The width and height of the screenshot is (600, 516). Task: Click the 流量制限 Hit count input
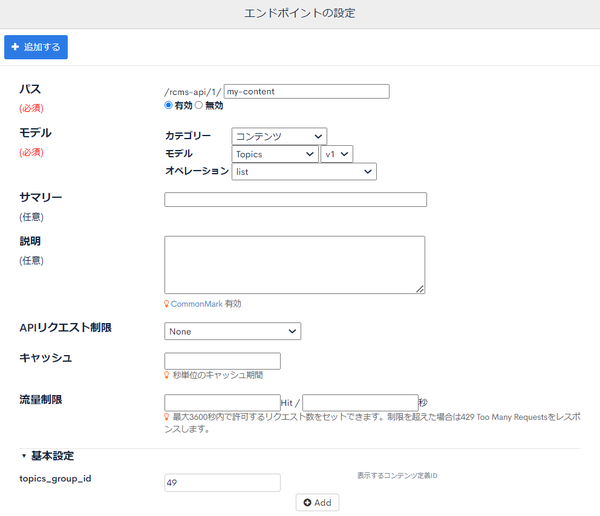click(x=222, y=403)
